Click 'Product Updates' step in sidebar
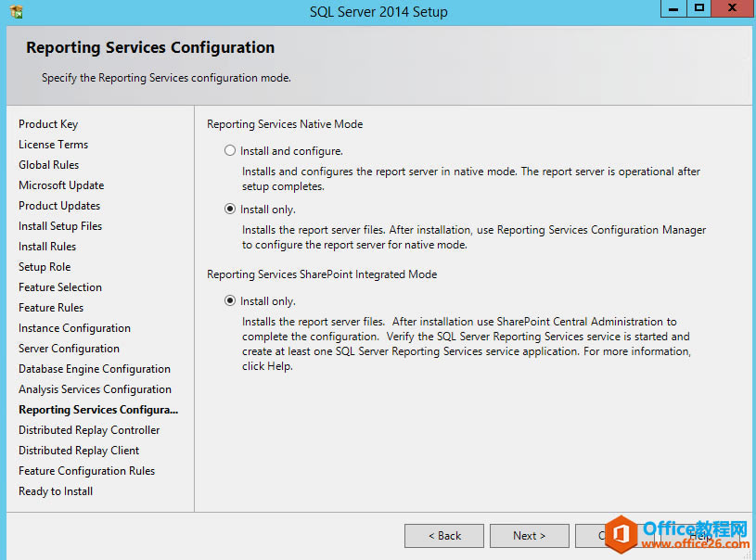 59,206
